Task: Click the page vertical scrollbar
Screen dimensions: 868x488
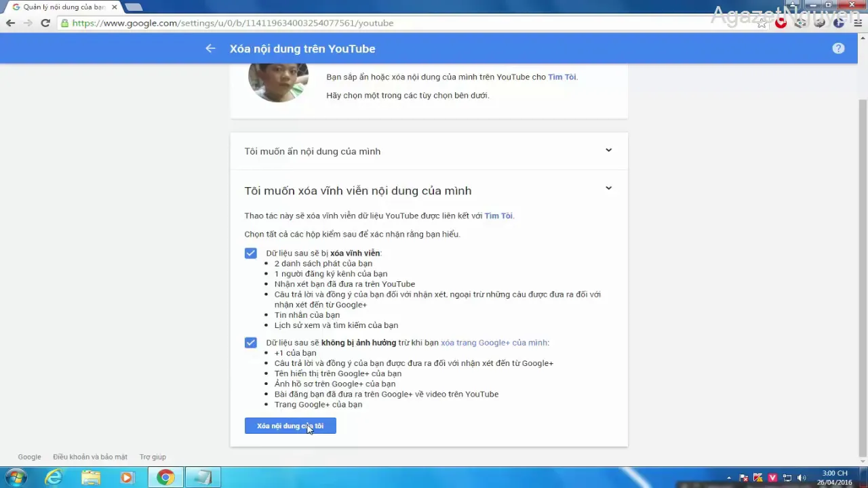Action: pos(863,278)
